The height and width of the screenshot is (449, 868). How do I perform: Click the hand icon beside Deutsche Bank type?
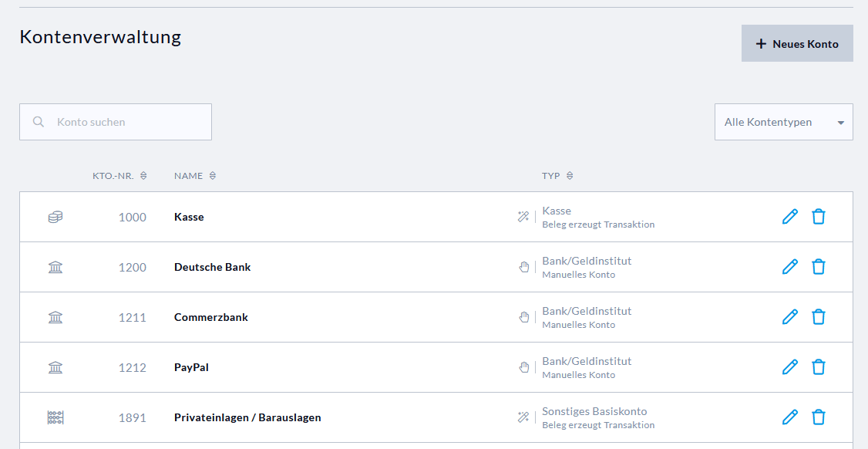[x=523, y=267]
